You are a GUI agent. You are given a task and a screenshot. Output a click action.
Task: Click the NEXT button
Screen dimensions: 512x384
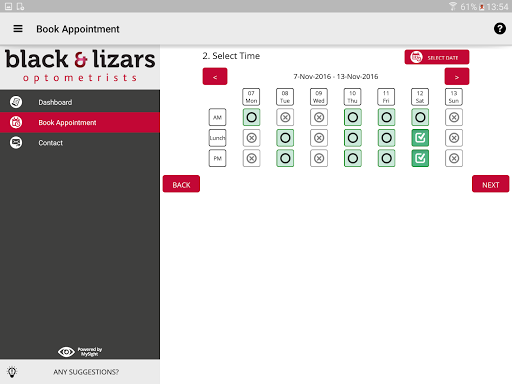tap(490, 184)
